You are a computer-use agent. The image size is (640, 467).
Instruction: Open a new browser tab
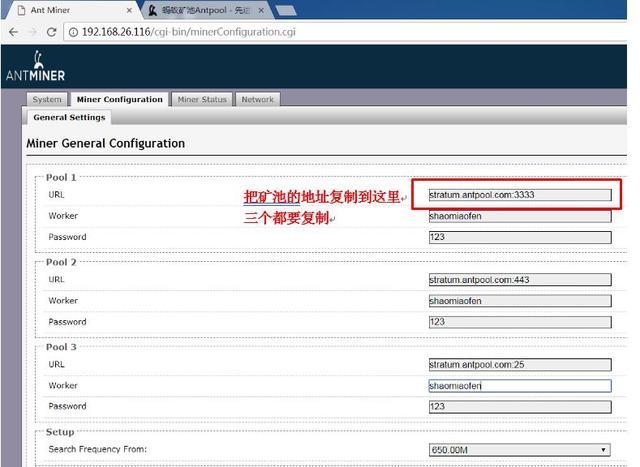287,10
